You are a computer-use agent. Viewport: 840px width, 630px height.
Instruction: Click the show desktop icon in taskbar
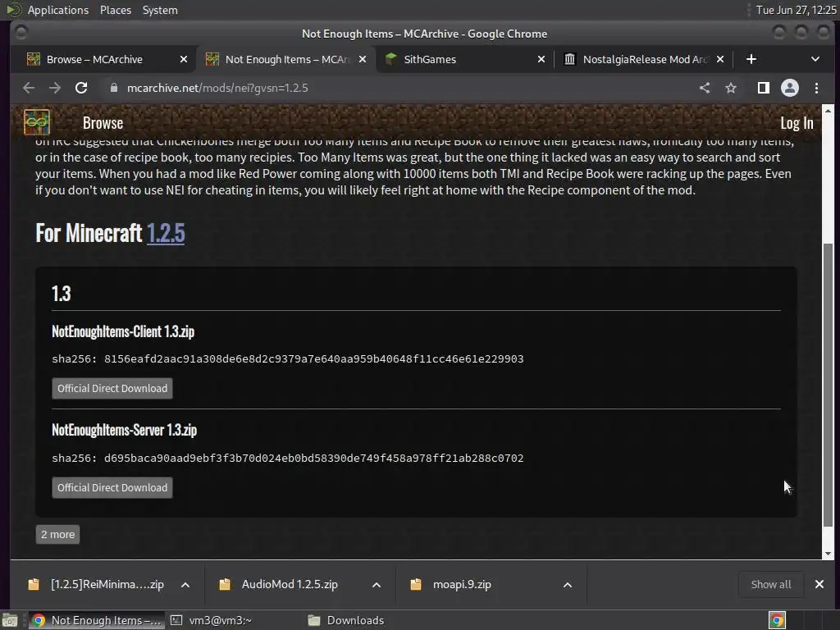[x=10, y=620]
